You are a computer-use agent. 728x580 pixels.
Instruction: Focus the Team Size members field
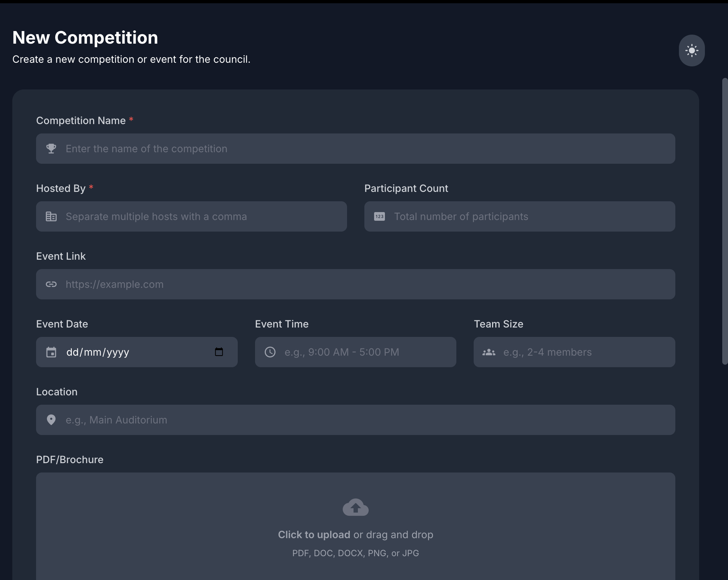click(584, 352)
